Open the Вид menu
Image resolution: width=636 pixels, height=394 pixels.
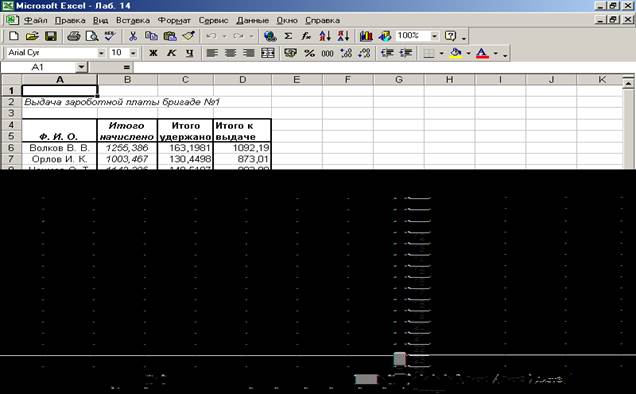pyautogui.click(x=100, y=20)
